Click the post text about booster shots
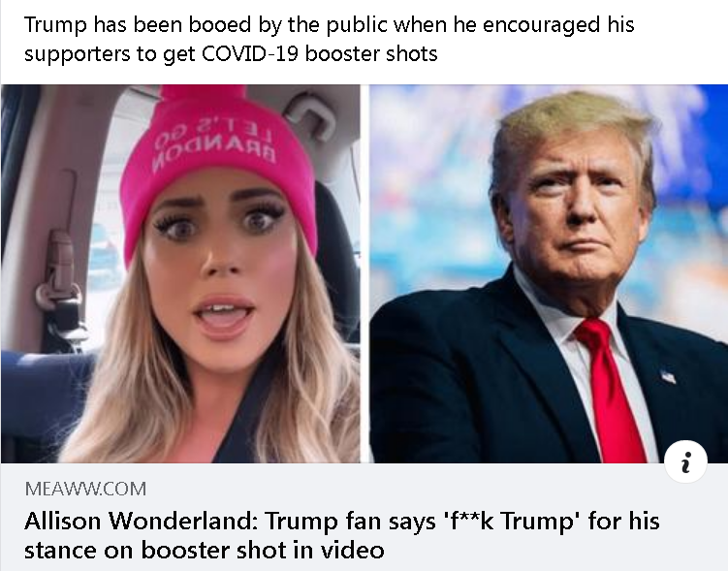 329,39
